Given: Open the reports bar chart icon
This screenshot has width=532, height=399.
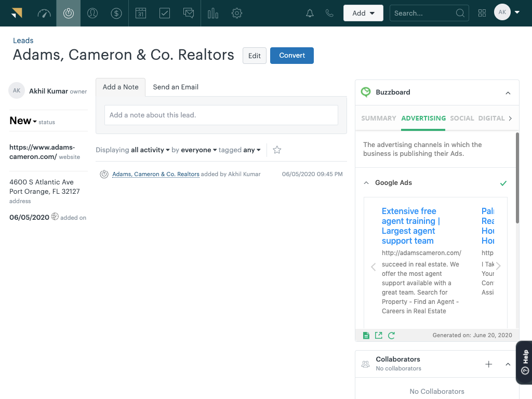Looking at the screenshot, I should click(213, 14).
